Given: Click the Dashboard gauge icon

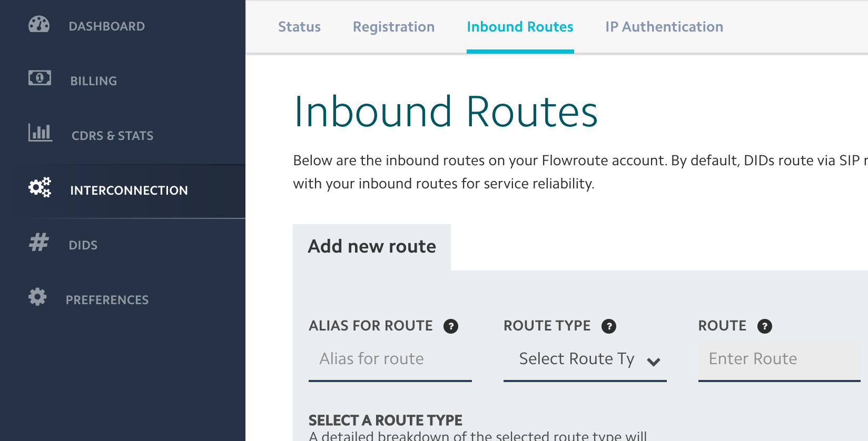Looking at the screenshot, I should click(39, 25).
